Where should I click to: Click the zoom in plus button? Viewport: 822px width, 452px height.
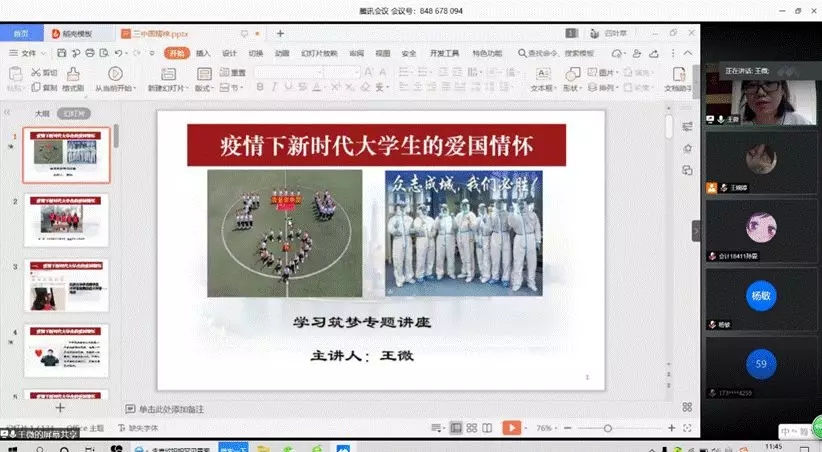(x=672, y=428)
